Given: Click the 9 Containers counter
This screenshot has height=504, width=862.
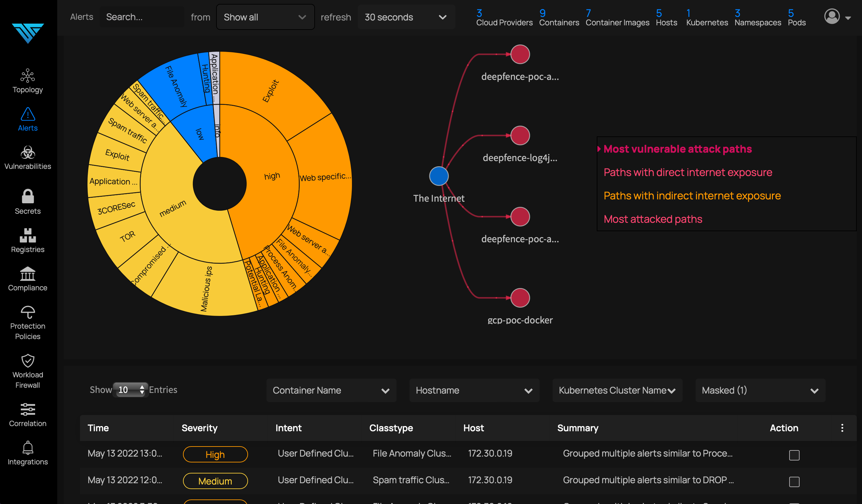Looking at the screenshot, I should click(x=559, y=18).
